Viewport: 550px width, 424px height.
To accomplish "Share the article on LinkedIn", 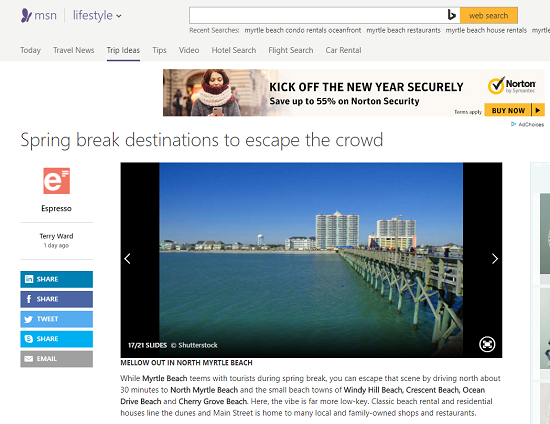I will (56, 279).
